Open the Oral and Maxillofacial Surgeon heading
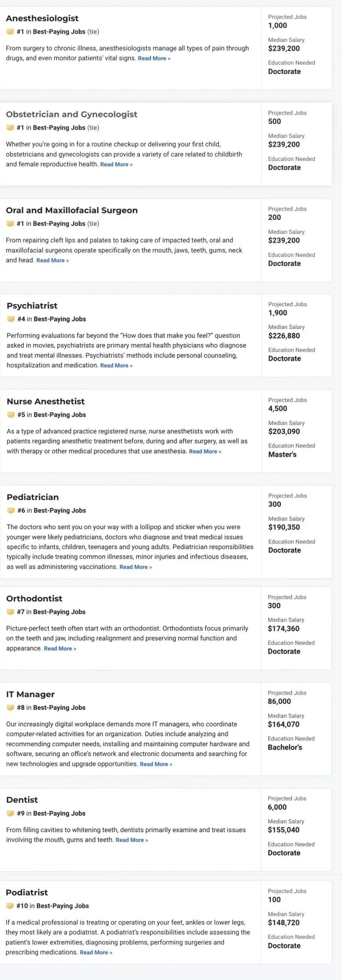Viewport: 342px width, 980px height. pyautogui.click(x=72, y=210)
